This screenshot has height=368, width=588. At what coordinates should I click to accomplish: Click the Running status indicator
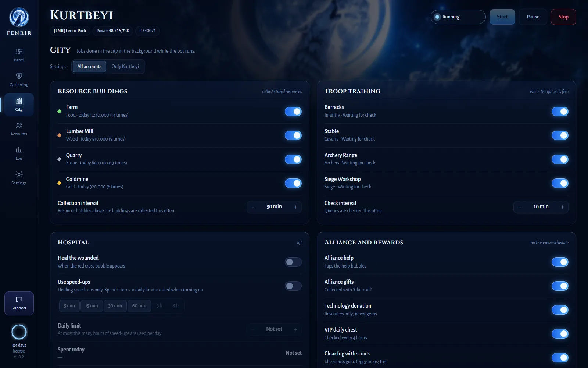click(x=458, y=17)
